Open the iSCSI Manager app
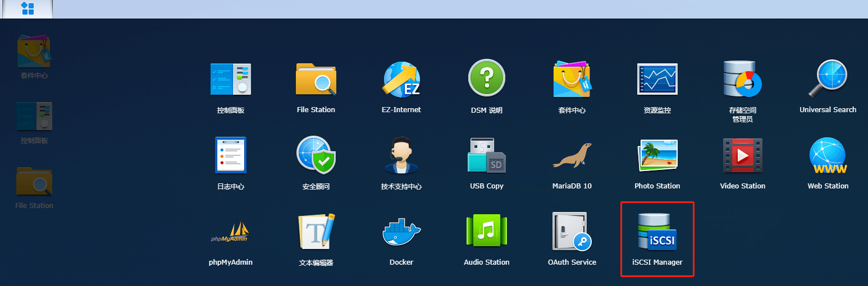The width and height of the screenshot is (868, 286). click(657, 232)
